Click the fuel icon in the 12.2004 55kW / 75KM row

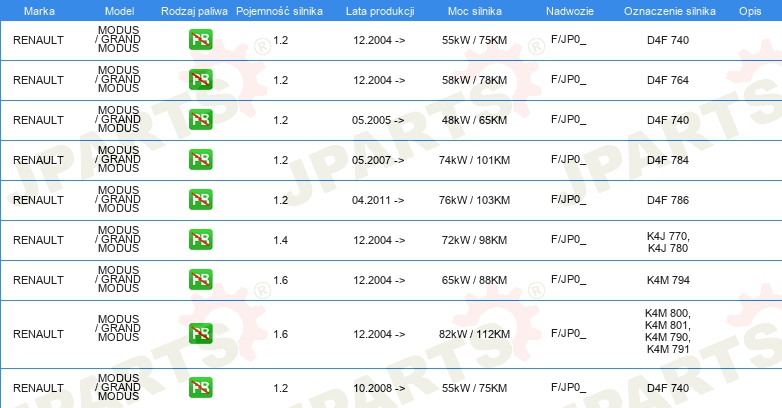coord(200,40)
